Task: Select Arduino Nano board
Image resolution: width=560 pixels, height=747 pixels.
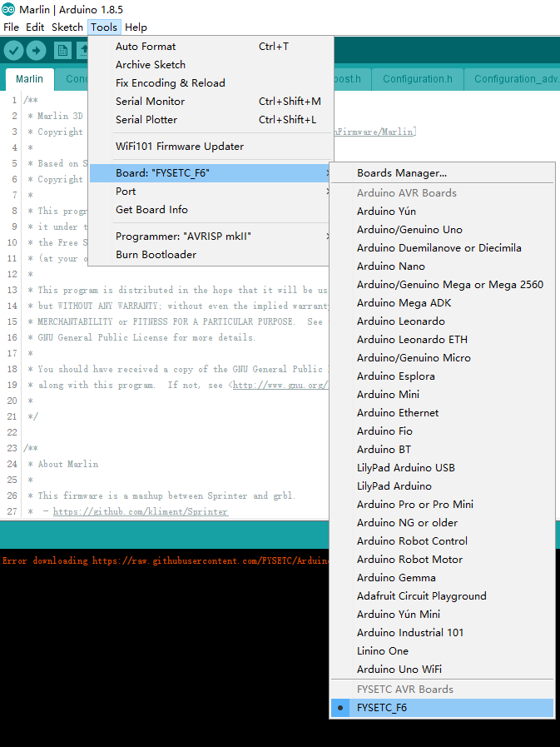Action: click(443, 266)
